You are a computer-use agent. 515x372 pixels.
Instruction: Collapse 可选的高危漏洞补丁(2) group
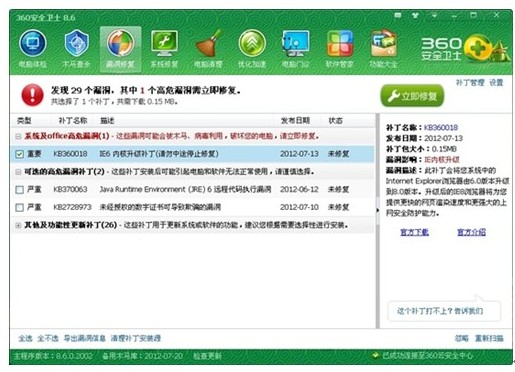point(18,172)
